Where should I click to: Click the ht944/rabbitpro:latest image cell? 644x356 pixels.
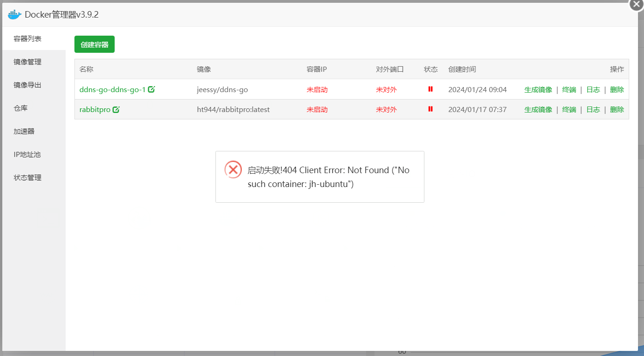click(233, 110)
